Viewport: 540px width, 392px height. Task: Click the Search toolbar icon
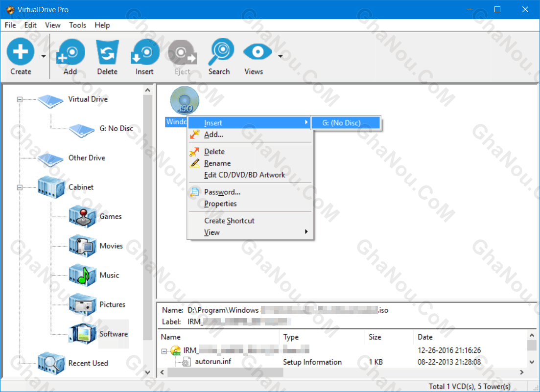click(221, 51)
